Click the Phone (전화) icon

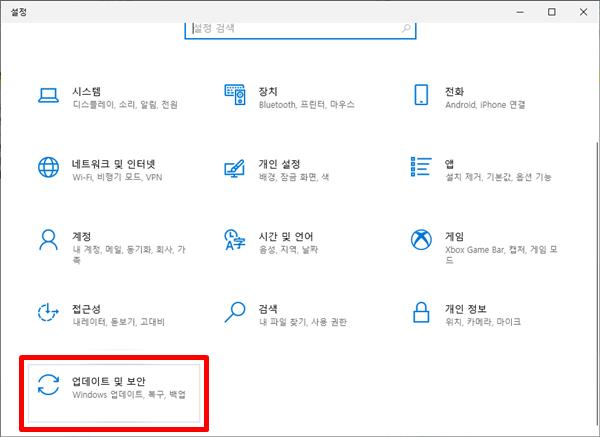click(x=421, y=95)
